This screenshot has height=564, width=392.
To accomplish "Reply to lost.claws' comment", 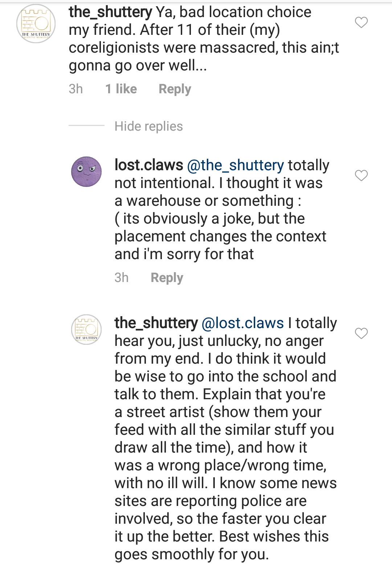I will click(x=167, y=278).
